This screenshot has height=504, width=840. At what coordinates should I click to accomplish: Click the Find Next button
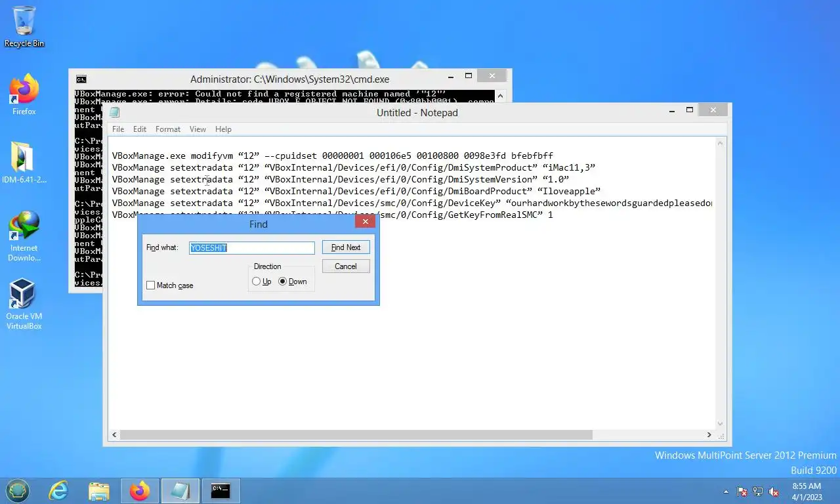[x=346, y=247]
